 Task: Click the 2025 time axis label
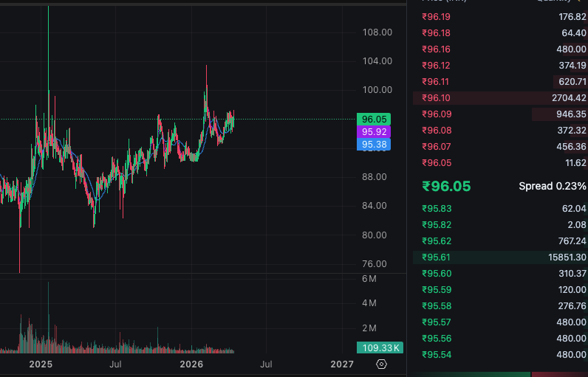point(41,364)
